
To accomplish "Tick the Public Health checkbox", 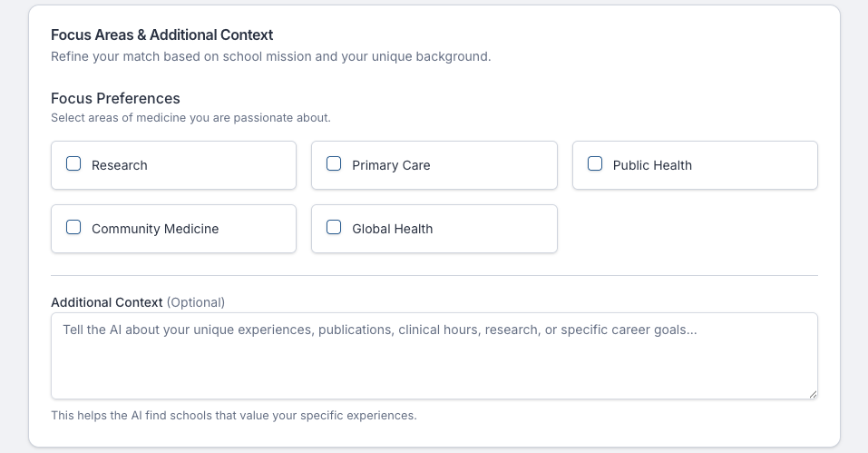I will 595,164.
